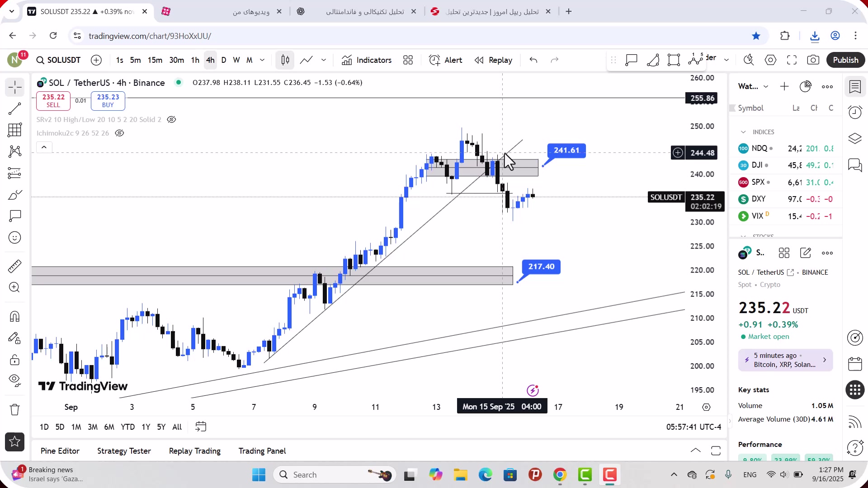Hide all drawings with the eye tool
The width and height of the screenshot is (868, 488).
pos(14,381)
